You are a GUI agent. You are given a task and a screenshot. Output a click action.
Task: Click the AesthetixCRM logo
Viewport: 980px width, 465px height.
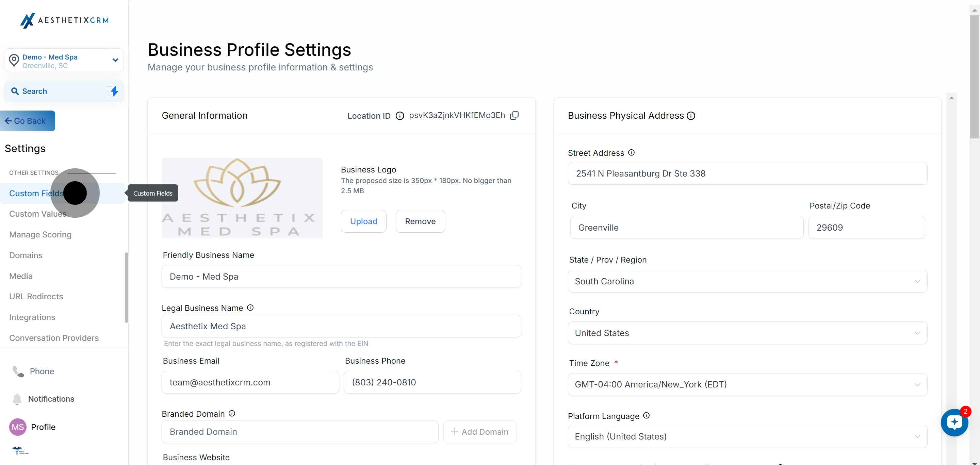click(64, 20)
